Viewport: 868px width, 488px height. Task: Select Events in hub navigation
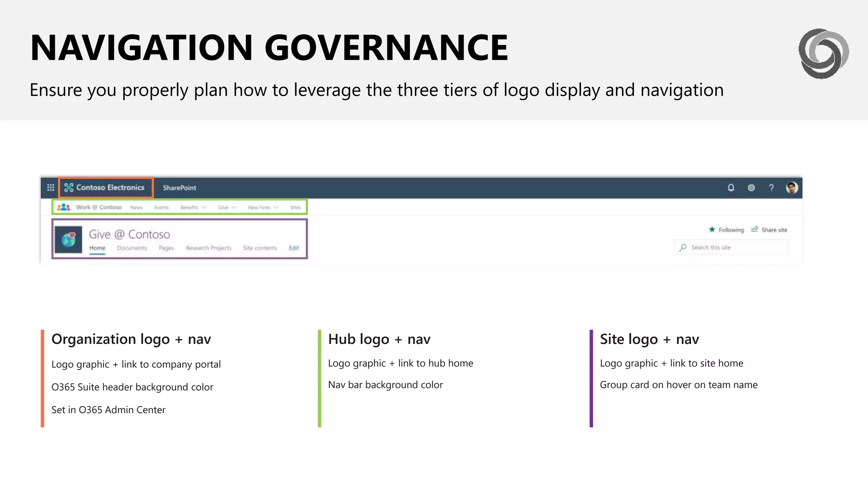pos(161,208)
